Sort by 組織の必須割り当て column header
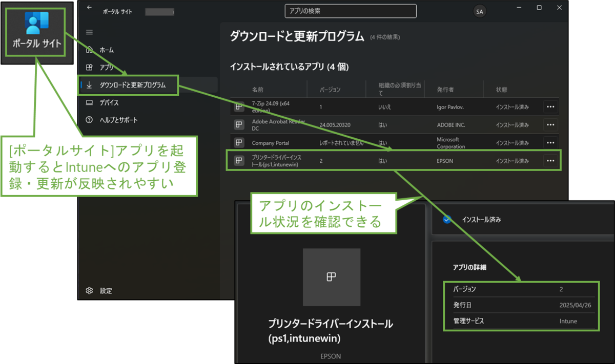The width and height of the screenshot is (615, 364). point(400,90)
